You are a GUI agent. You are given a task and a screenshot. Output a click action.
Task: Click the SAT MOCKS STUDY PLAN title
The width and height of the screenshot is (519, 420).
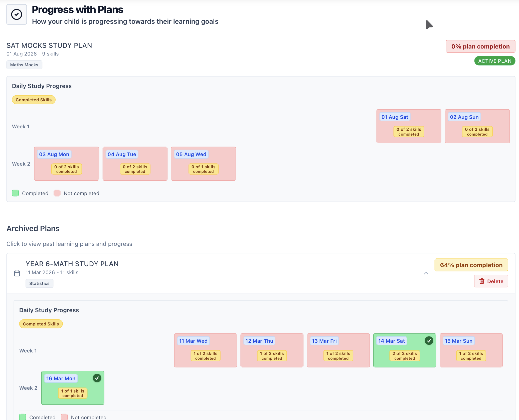49,46
